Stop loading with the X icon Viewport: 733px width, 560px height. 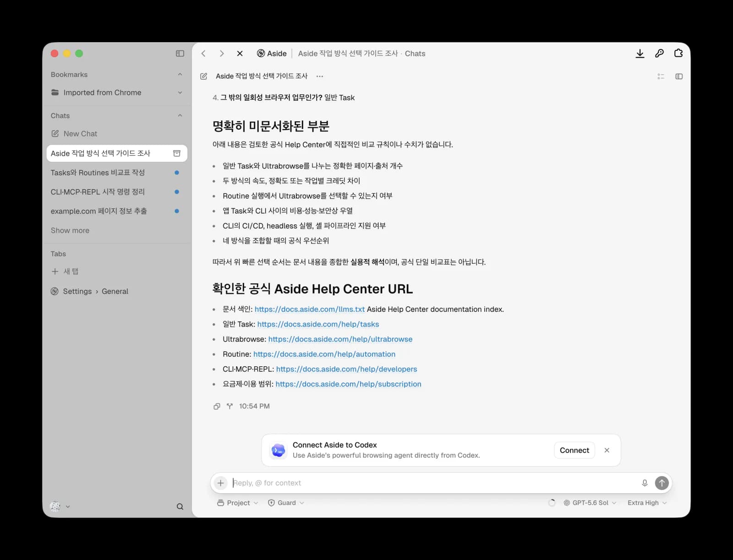click(x=240, y=54)
